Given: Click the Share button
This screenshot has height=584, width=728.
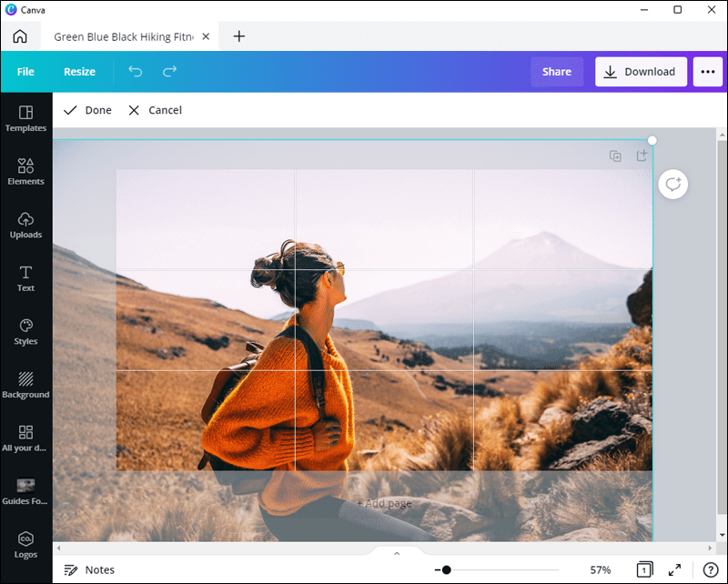Looking at the screenshot, I should click(557, 72).
